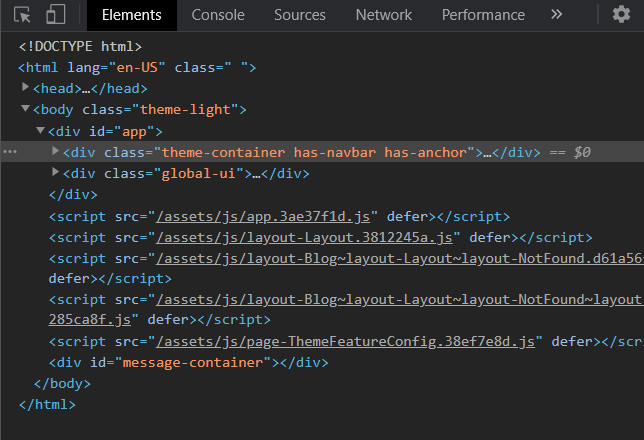Open the layout-Layout.3812245a.js link
644x440 pixels.
(304, 237)
